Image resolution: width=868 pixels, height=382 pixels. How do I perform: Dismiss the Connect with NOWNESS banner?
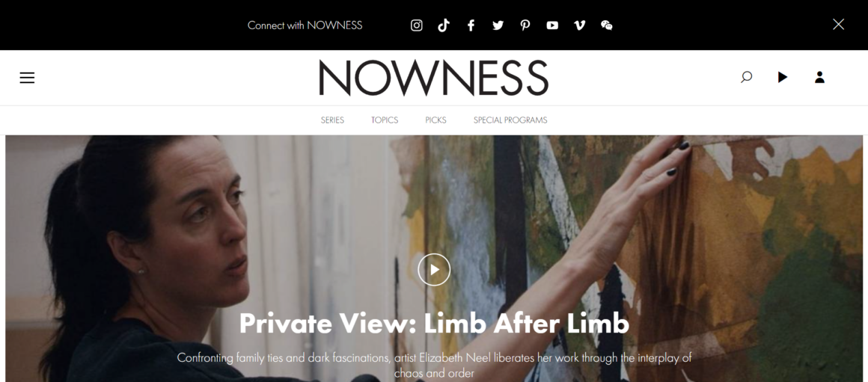click(x=838, y=25)
